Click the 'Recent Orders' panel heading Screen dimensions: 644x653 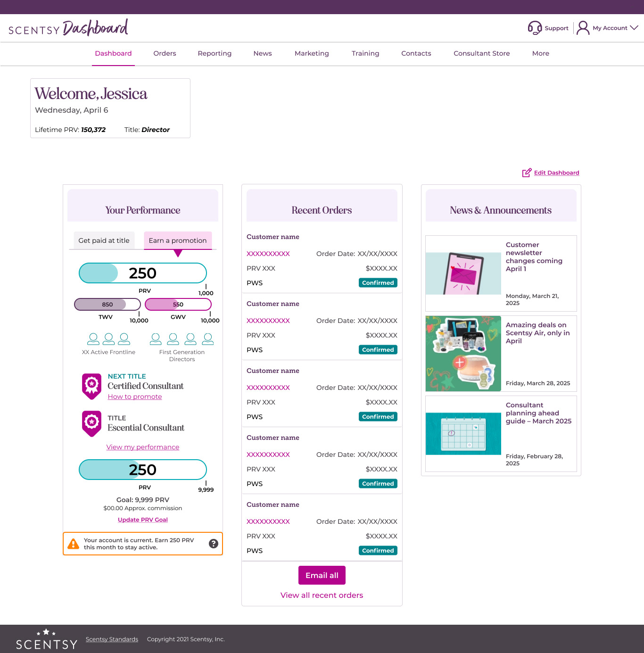pyautogui.click(x=322, y=210)
